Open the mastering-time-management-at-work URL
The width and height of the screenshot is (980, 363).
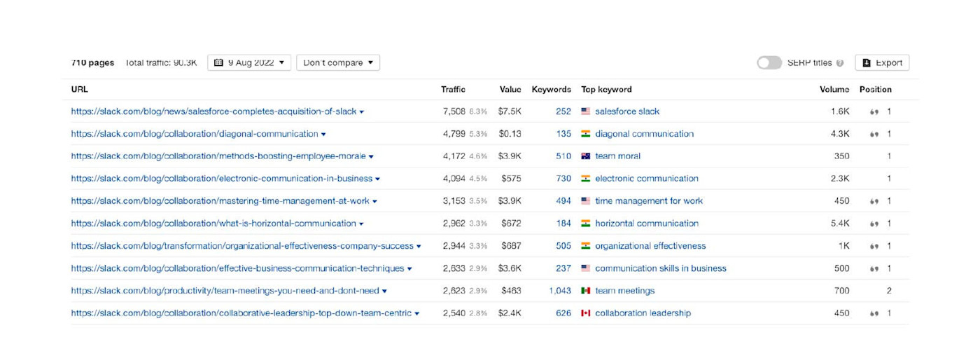coord(220,201)
